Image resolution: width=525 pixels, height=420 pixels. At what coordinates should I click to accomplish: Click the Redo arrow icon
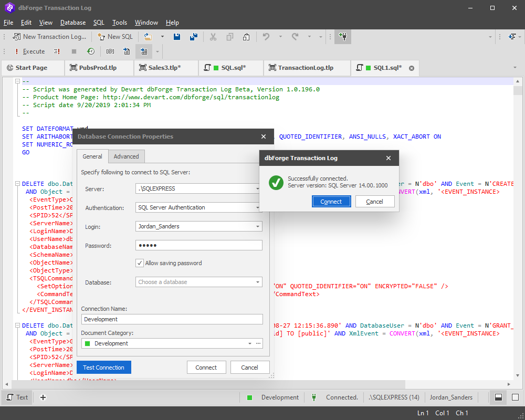pyautogui.click(x=295, y=37)
